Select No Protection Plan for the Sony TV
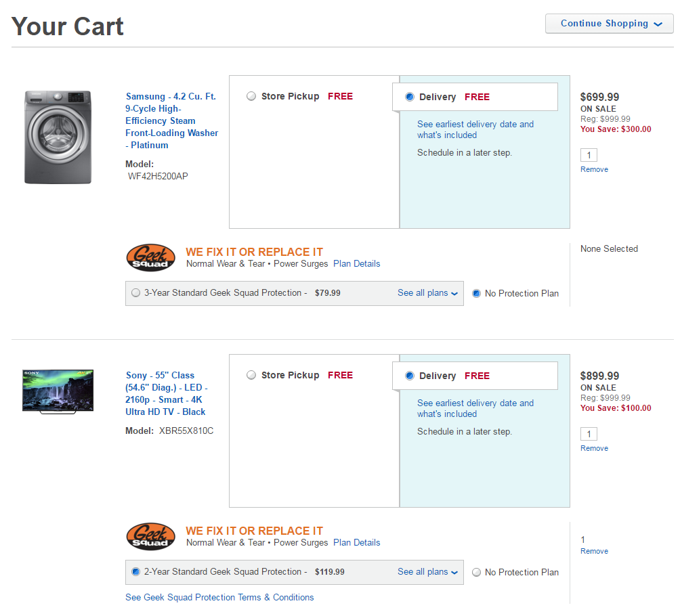 click(476, 572)
